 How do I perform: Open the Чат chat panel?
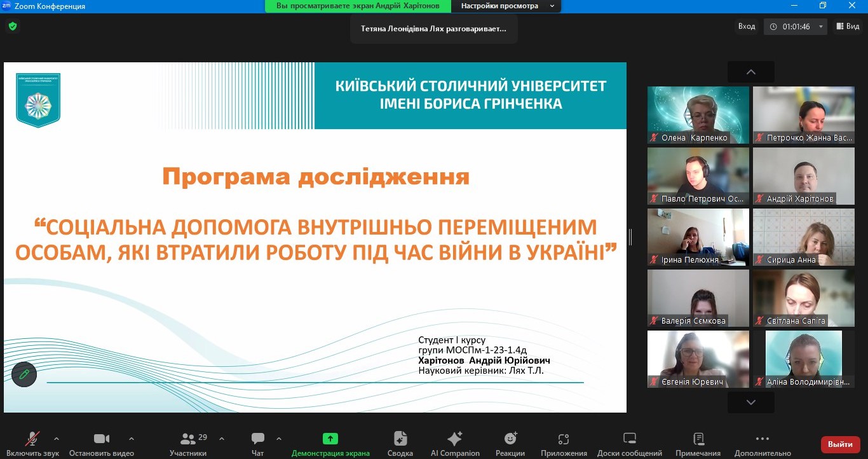pyautogui.click(x=257, y=444)
